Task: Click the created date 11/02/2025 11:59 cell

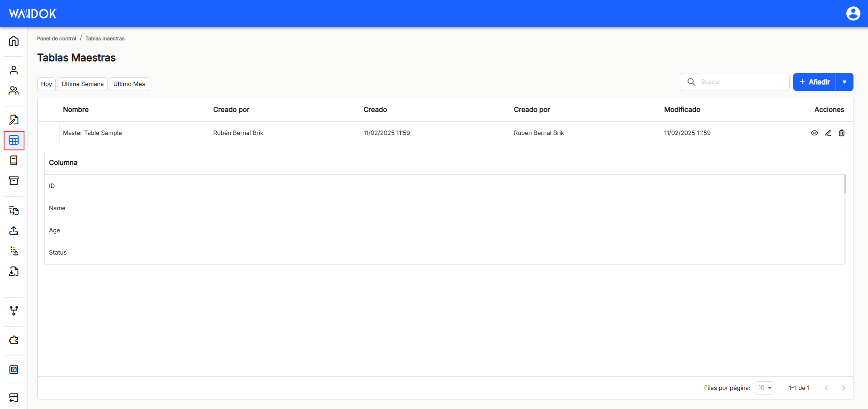Action: click(387, 133)
